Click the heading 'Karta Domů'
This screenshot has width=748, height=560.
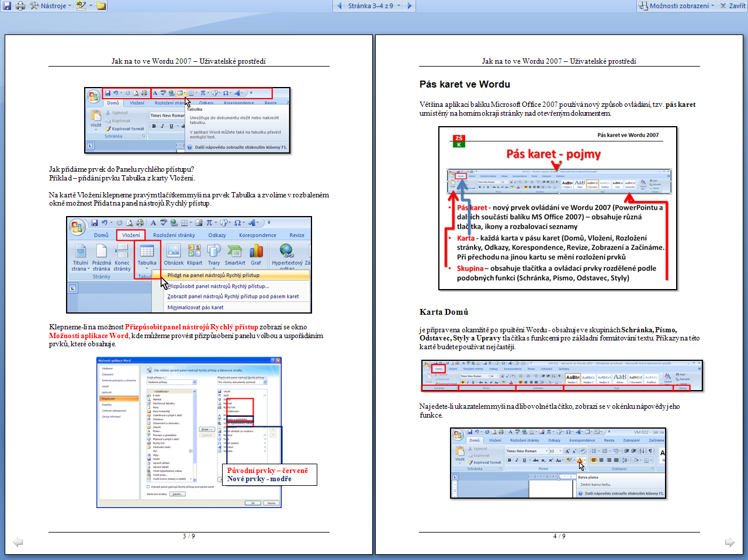444,312
